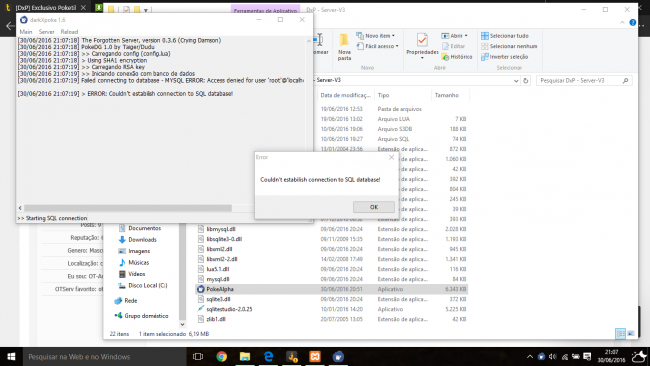Image resolution: width=650 pixels, height=366 pixels.
Task: Select Grupo doméstico in navigation pane
Action: tap(141, 316)
